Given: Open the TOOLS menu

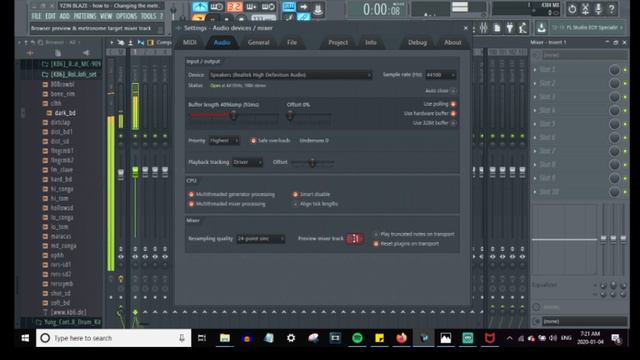Looking at the screenshot, I should (148, 16).
